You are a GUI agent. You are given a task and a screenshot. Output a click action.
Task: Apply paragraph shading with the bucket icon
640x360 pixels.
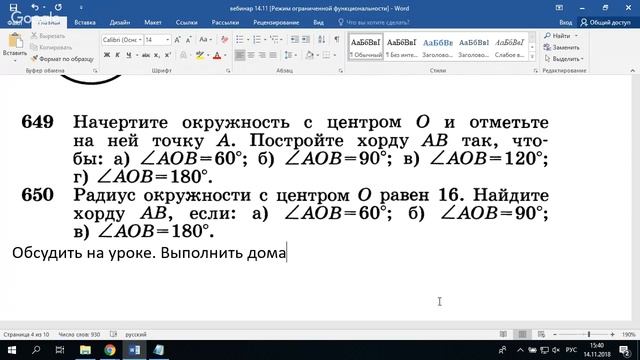click(310, 55)
